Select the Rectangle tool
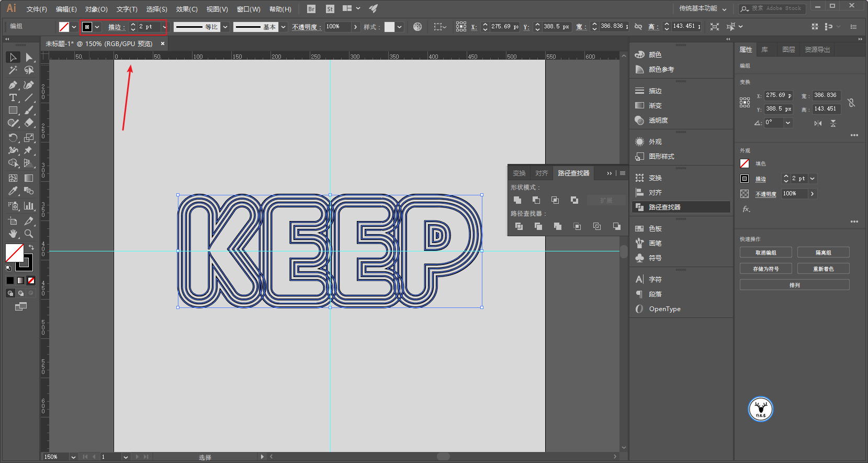 [x=13, y=111]
